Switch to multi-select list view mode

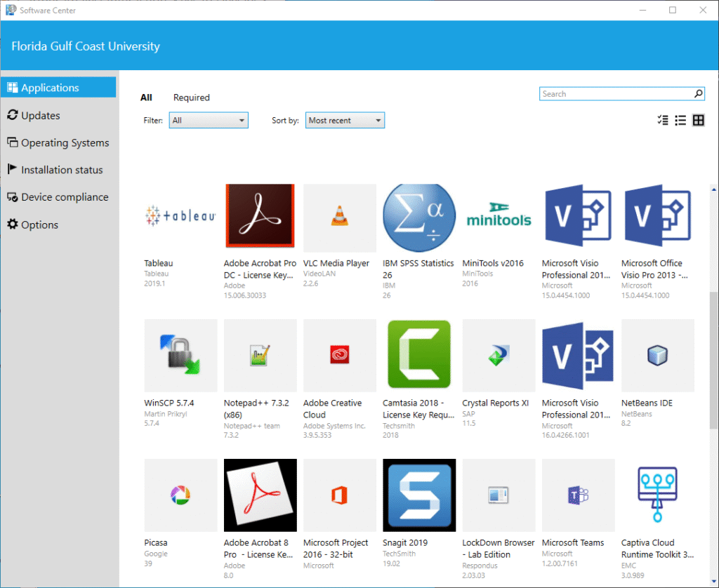[663, 121]
